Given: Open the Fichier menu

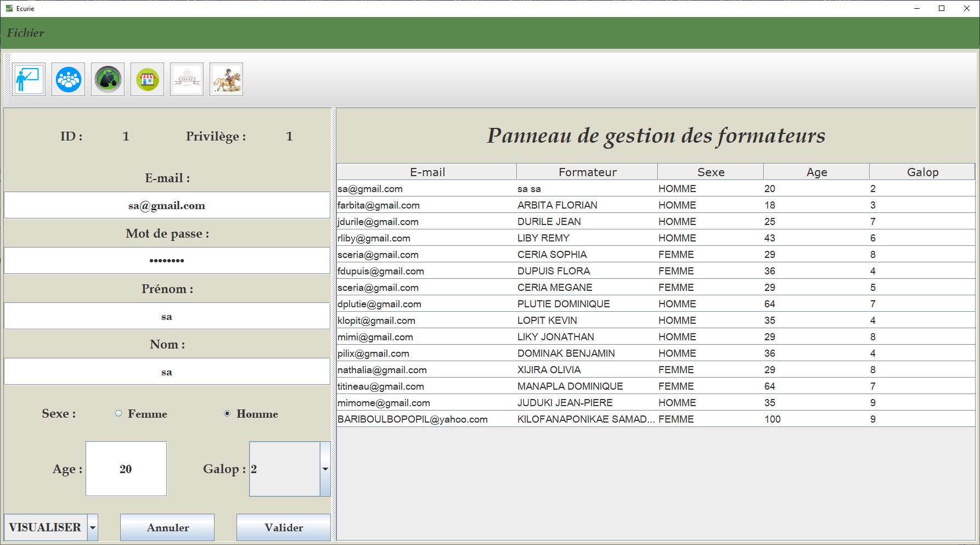Looking at the screenshot, I should coord(25,33).
